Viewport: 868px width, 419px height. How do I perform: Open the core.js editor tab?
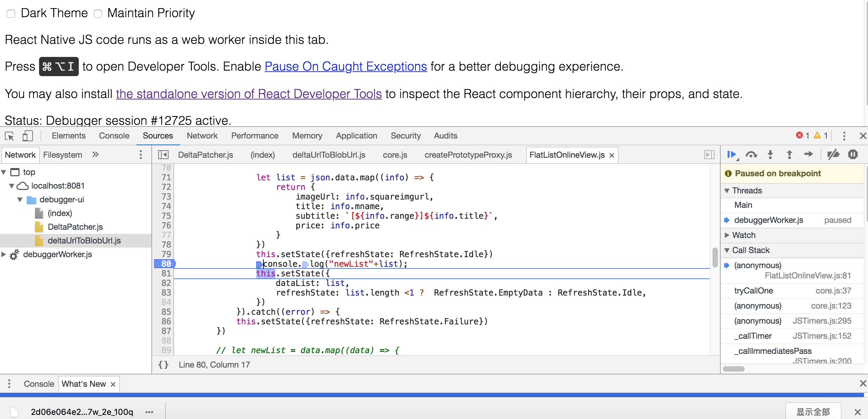395,155
